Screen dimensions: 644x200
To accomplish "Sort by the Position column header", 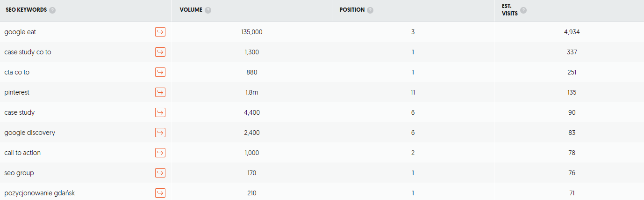I will [352, 10].
